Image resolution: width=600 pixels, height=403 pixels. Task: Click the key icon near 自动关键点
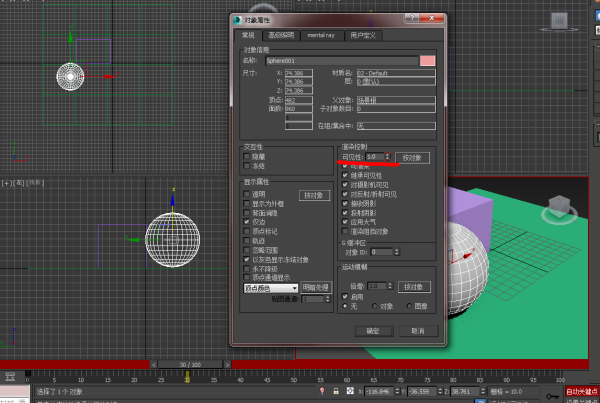point(552,396)
